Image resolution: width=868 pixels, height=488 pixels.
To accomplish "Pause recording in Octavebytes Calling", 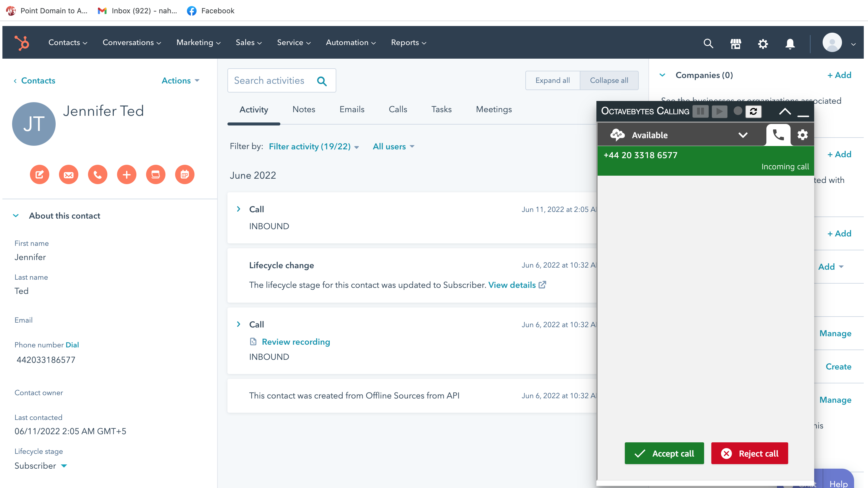I will 700,112.
